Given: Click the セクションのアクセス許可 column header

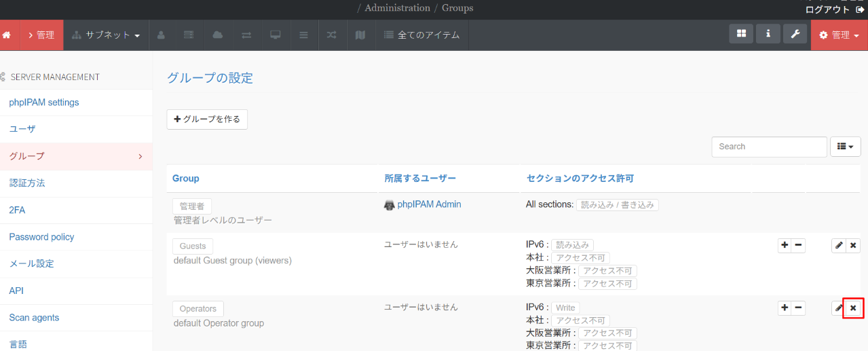Looking at the screenshot, I should (580, 179).
